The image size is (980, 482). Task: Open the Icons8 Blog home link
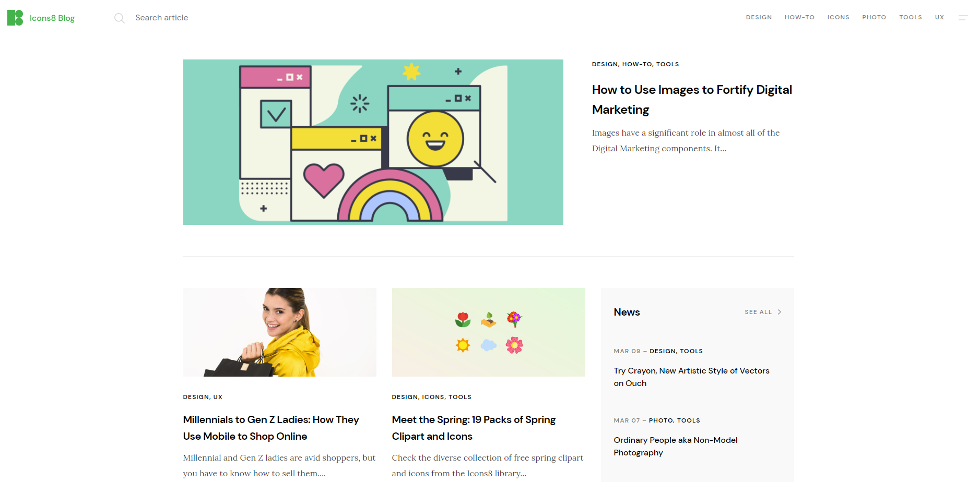coord(52,18)
